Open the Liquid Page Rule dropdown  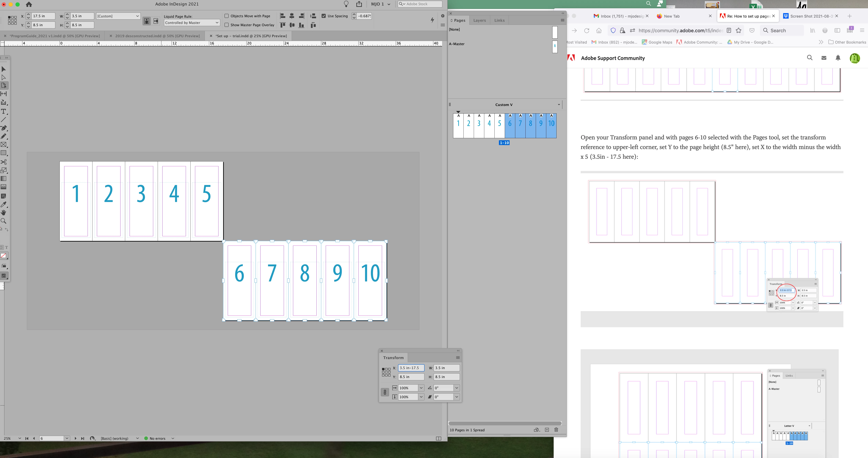point(192,23)
